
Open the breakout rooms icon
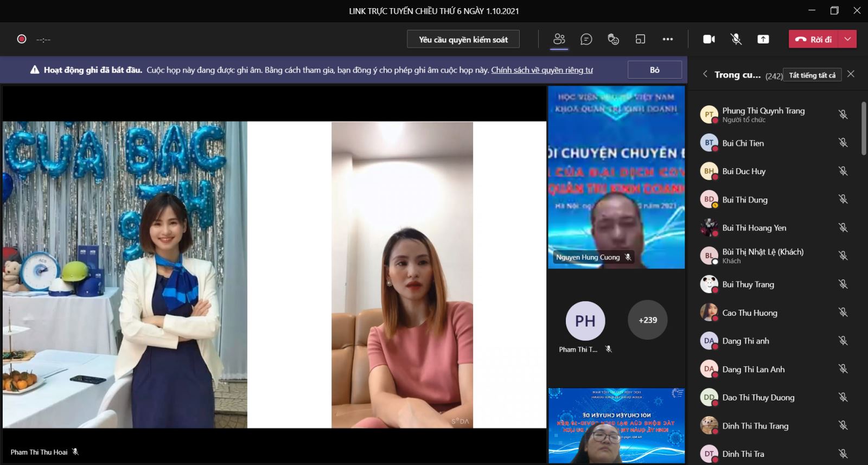coord(640,39)
